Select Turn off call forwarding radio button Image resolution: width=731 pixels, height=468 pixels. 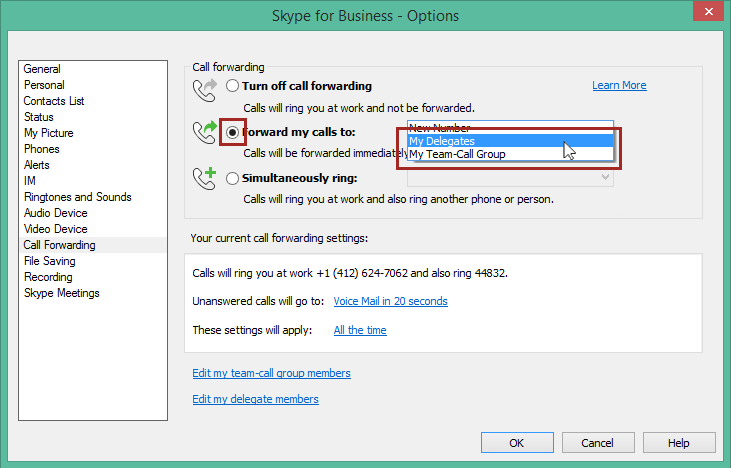[232, 86]
